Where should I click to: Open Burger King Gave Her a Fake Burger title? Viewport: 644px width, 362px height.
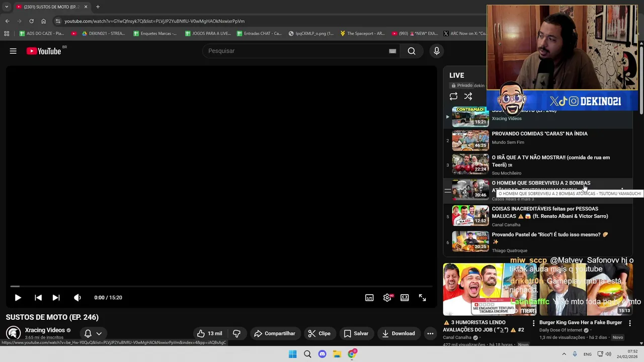pyautogui.click(x=581, y=322)
